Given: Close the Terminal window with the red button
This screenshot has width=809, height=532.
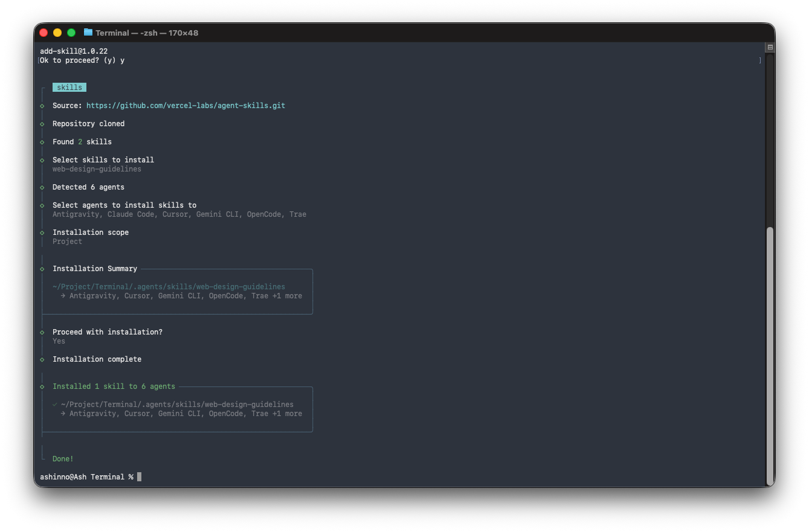Looking at the screenshot, I should point(44,33).
